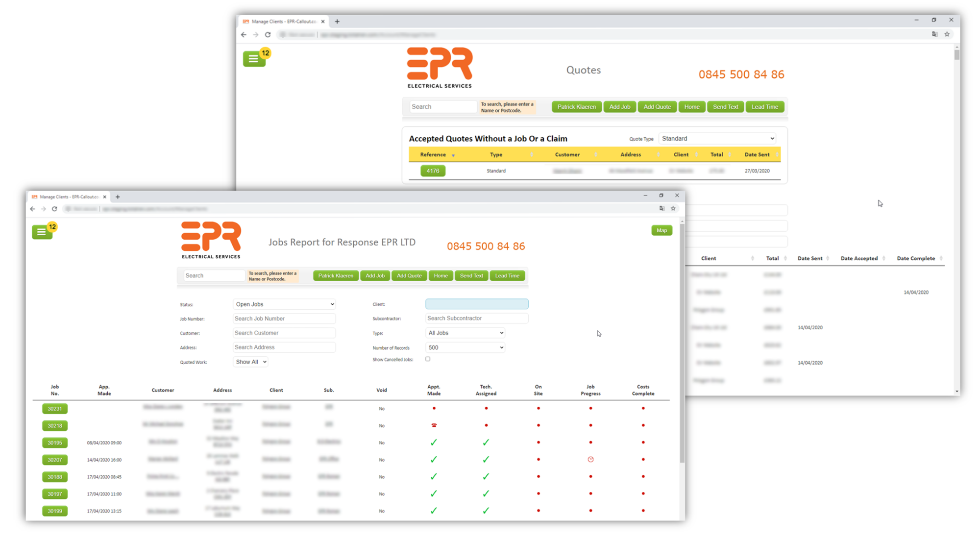This screenshot has height=539, width=980.
Task: Toggle Show Cancelled Jobs checkbox
Action: pyautogui.click(x=428, y=359)
